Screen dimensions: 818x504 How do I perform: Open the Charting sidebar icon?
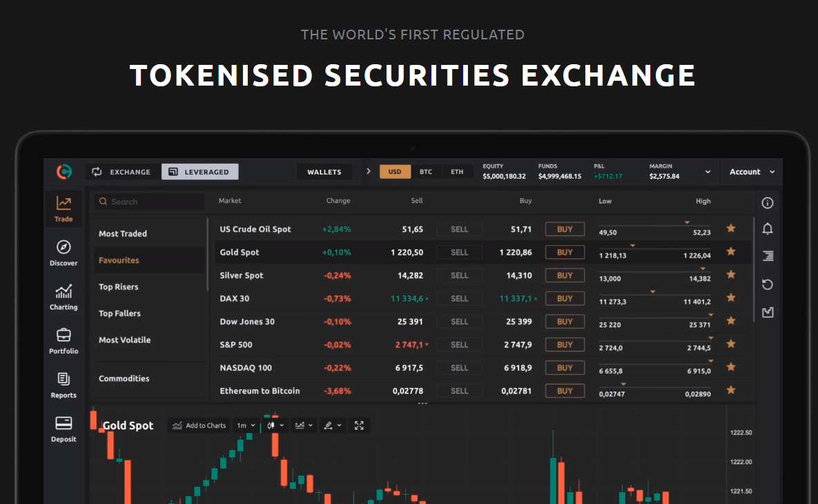click(x=64, y=291)
